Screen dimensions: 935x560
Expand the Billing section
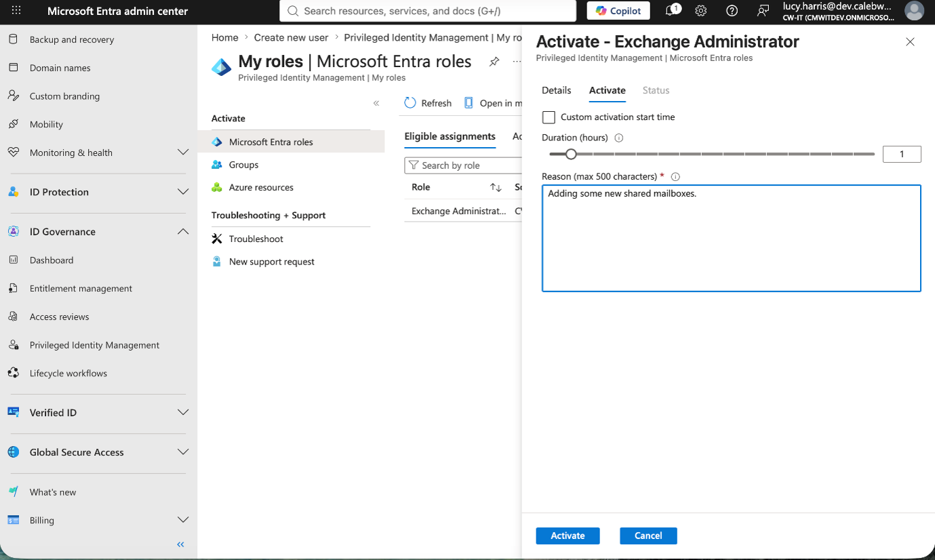tap(183, 520)
